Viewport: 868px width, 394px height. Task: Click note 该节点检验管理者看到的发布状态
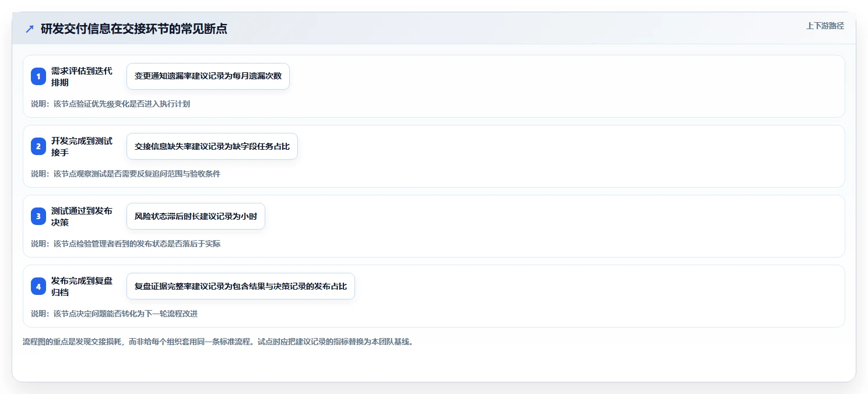(x=125, y=244)
